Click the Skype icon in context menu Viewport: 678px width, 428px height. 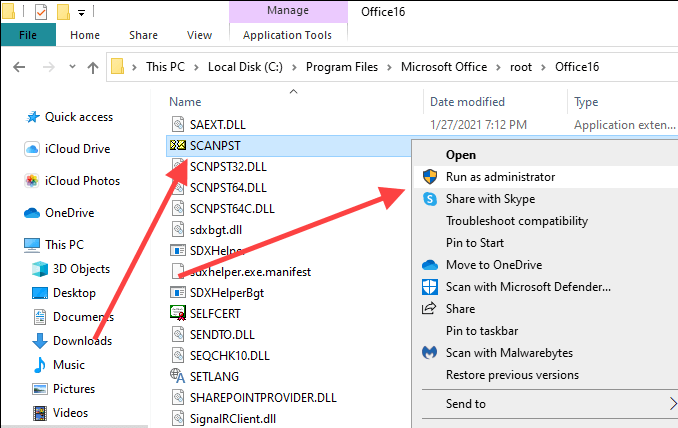point(430,199)
